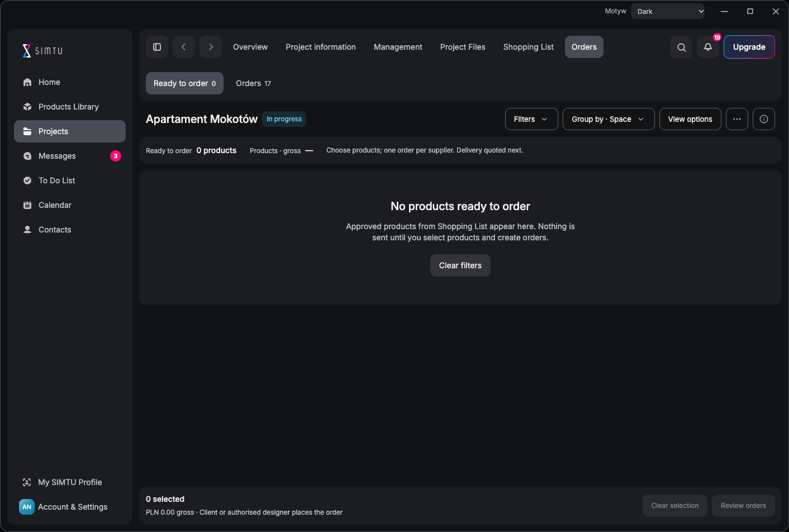Open View options
The width and height of the screenshot is (789, 532).
click(x=690, y=119)
